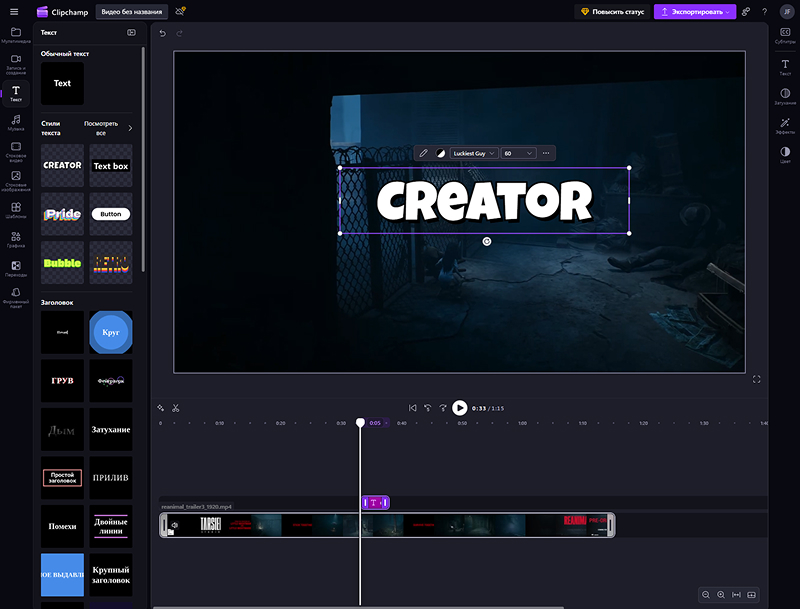This screenshot has height=609, width=800.
Task: Open the Subtitles (Субтитры) CC panel
Action: (x=785, y=35)
